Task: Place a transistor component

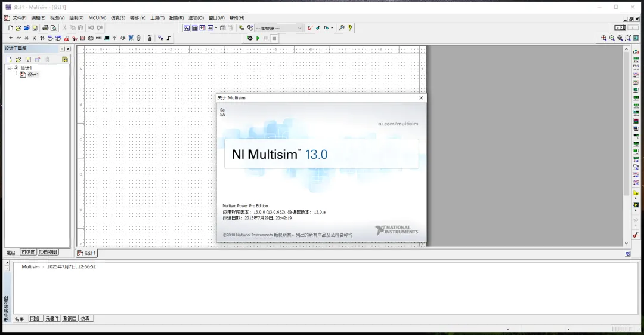Action: point(35,38)
